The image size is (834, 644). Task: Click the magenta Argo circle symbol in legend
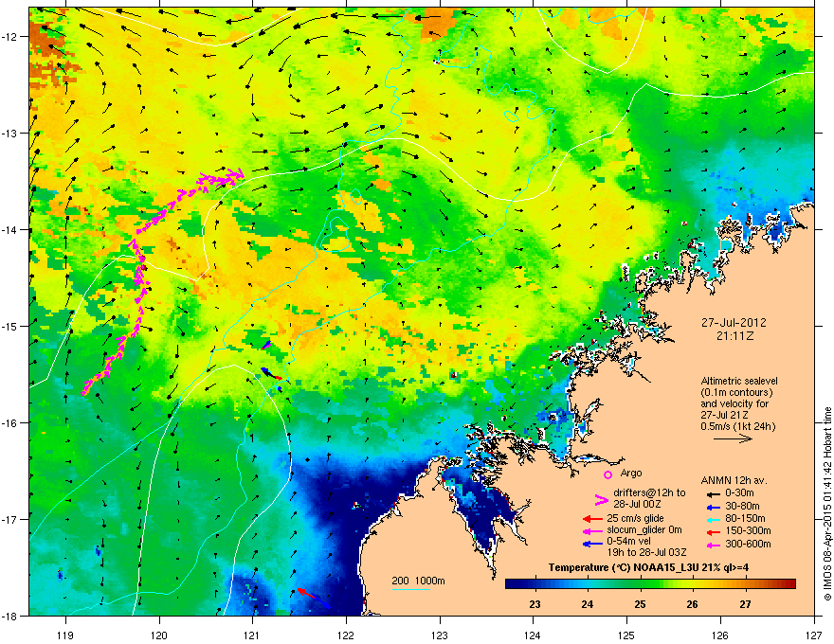point(607,474)
